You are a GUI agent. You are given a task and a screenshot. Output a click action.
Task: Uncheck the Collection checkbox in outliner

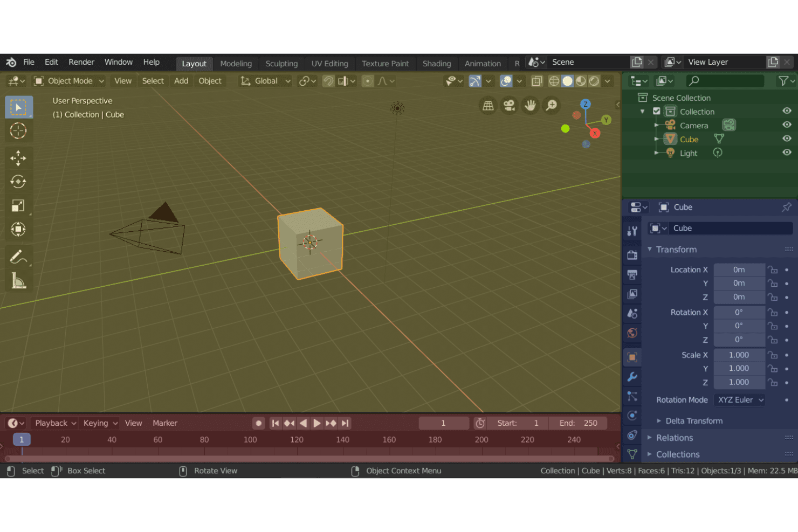tap(656, 111)
